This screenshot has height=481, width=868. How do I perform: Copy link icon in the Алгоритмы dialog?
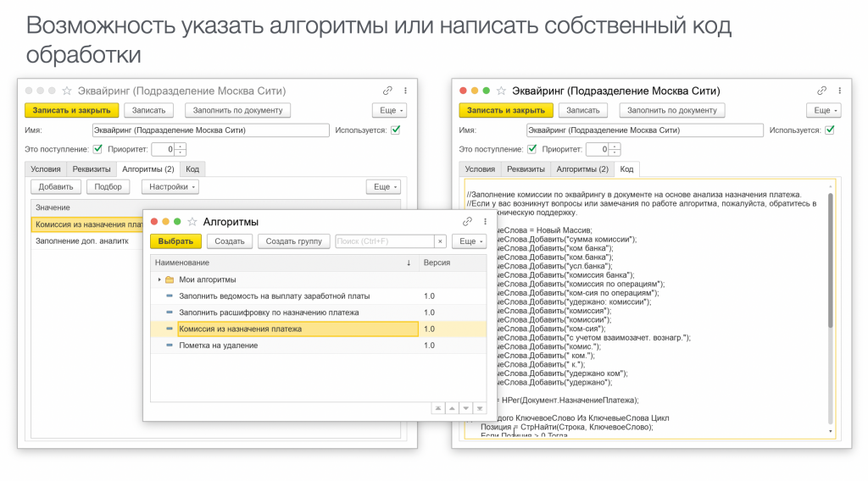pos(467,222)
